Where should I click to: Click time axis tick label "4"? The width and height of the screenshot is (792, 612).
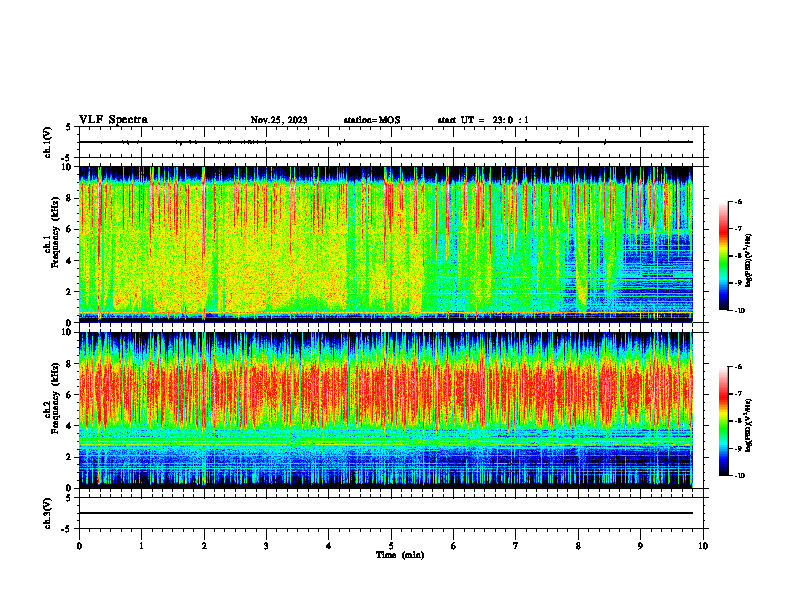pyautogui.click(x=329, y=546)
